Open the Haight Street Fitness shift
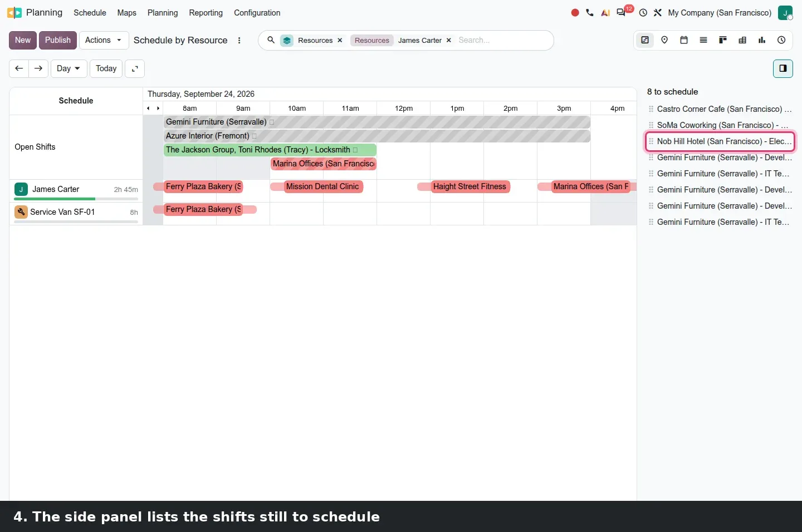802x532 pixels. coord(470,186)
